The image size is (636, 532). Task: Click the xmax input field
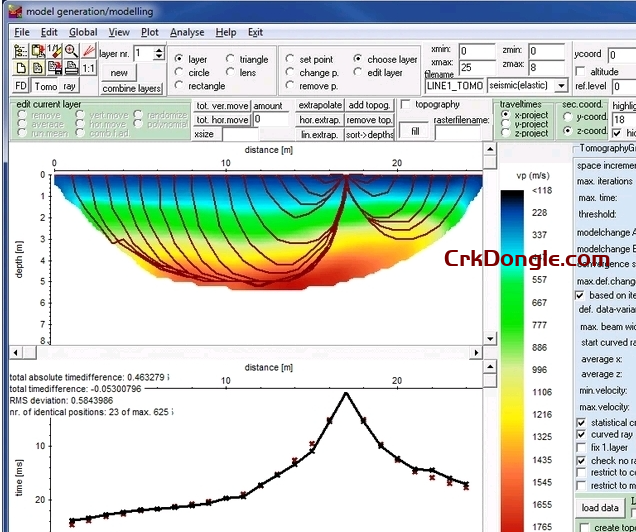[477, 67]
